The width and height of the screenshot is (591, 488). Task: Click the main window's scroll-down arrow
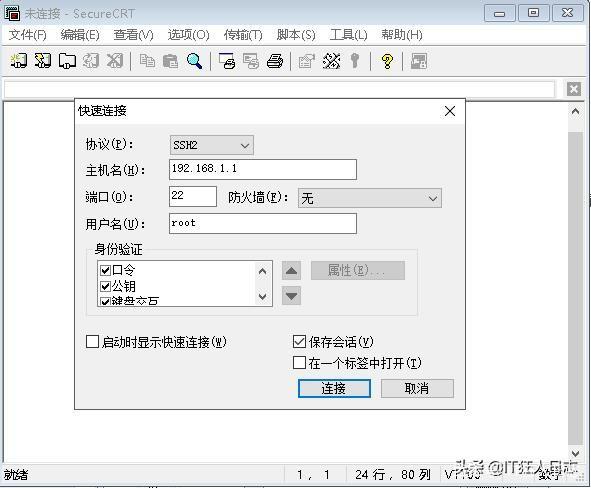pyautogui.click(x=575, y=453)
